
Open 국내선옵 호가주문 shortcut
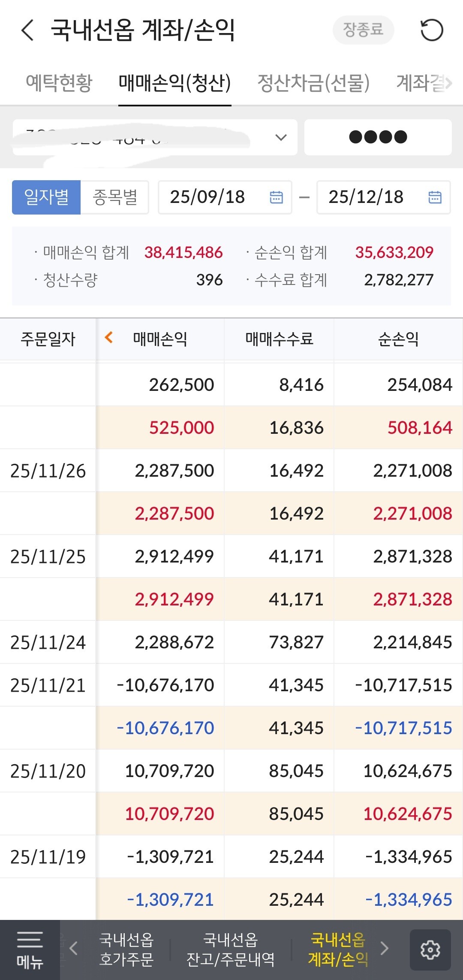coord(126,949)
